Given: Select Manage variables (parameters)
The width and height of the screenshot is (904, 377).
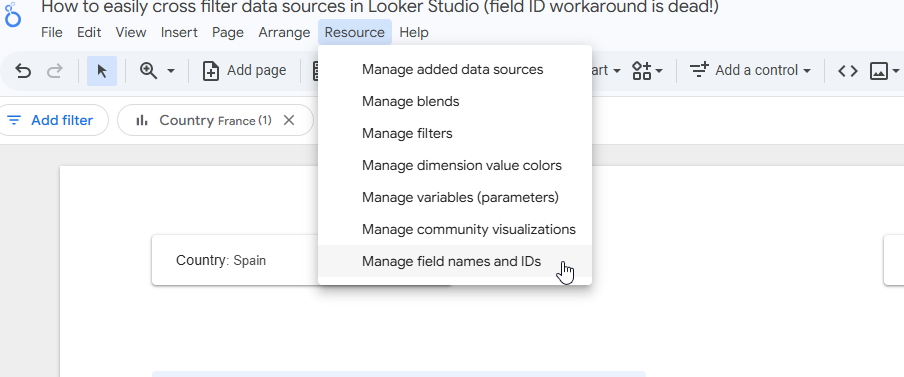Looking at the screenshot, I should pos(454,198).
